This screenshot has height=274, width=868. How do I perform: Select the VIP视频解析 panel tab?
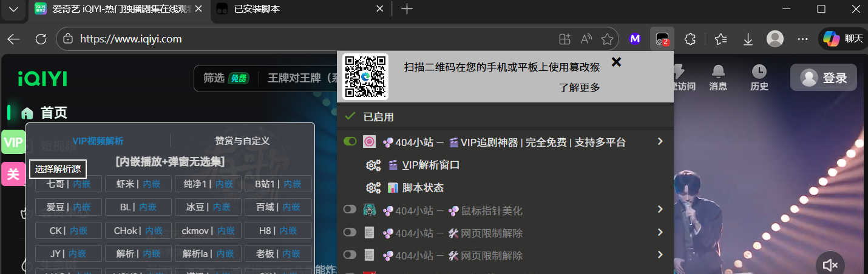[98, 141]
